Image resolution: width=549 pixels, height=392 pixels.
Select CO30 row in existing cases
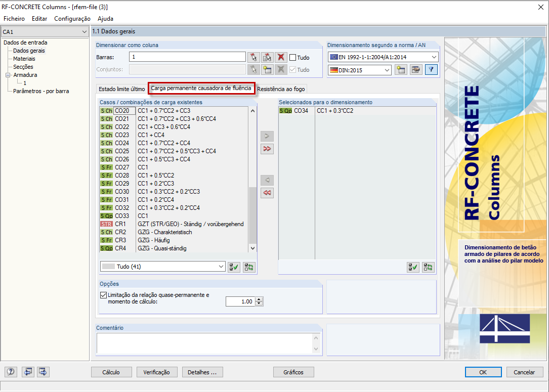[x=174, y=192]
